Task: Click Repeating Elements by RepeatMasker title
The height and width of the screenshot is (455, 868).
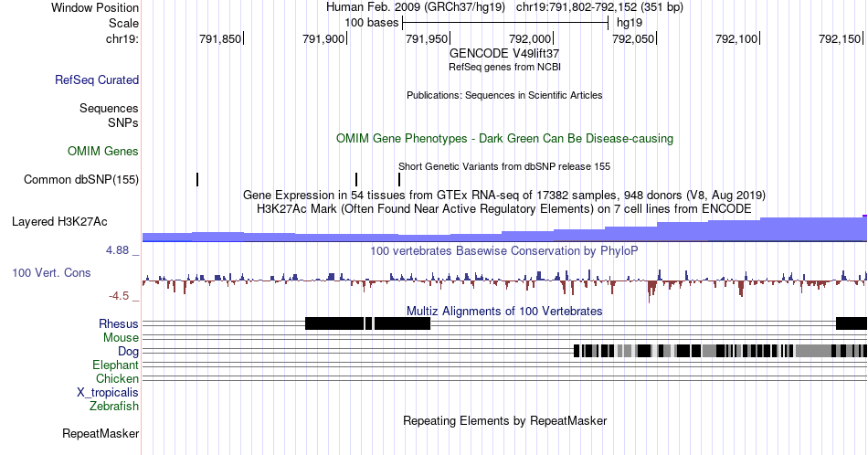Action: 504,420
